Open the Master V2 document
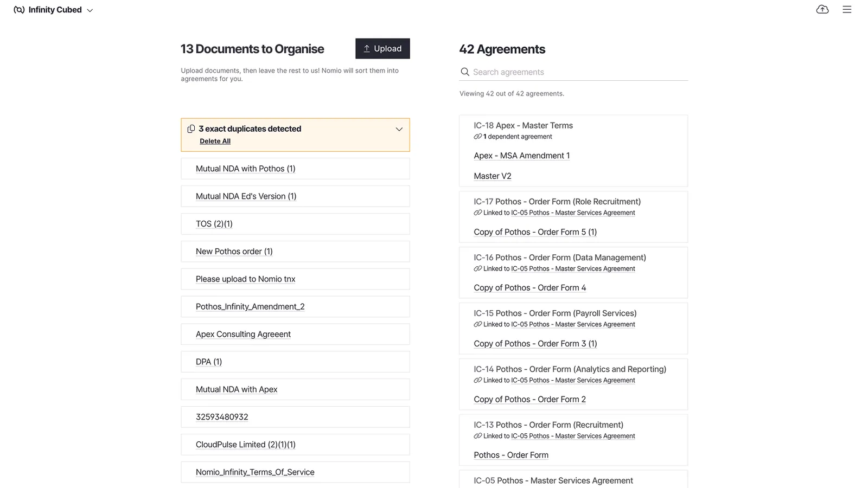868x488 pixels. tap(493, 176)
